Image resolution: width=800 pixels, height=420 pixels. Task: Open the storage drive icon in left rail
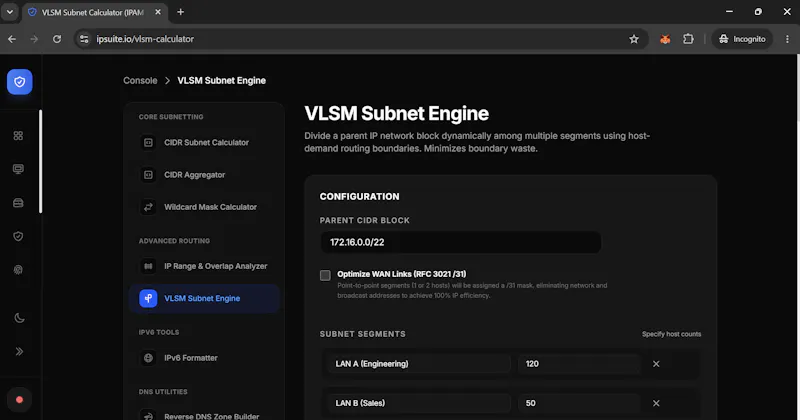tap(18, 203)
